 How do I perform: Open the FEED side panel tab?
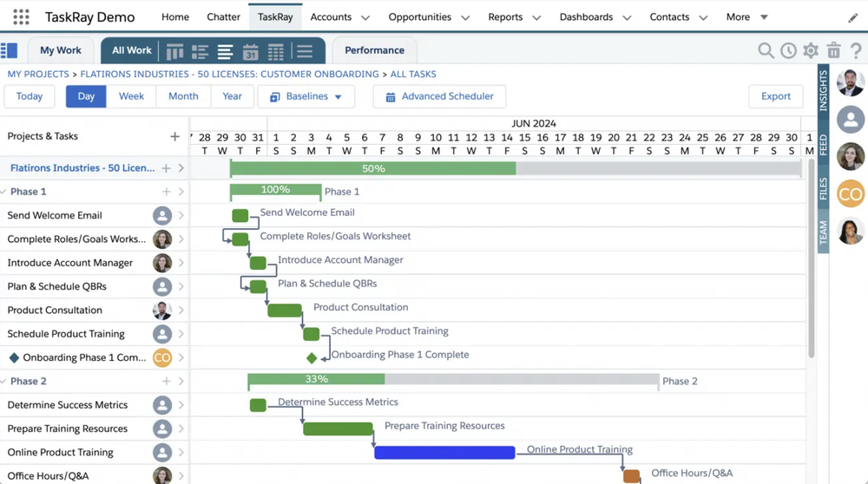[x=823, y=145]
